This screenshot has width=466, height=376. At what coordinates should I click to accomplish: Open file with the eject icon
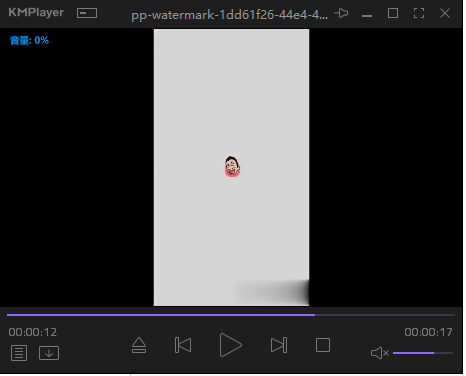pyautogui.click(x=139, y=345)
